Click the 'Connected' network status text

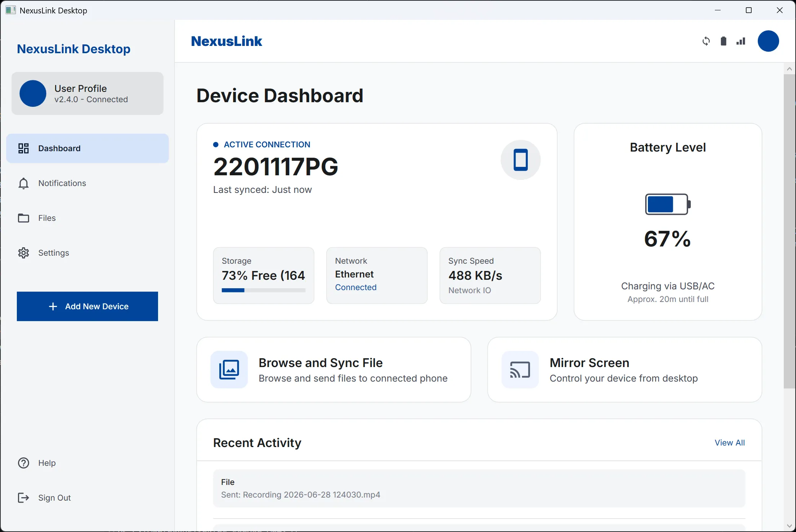click(x=356, y=287)
